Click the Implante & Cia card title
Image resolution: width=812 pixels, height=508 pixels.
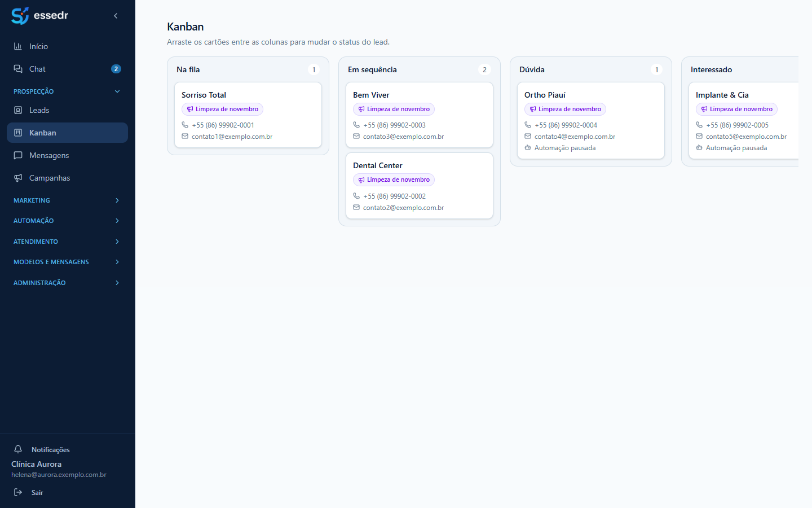[x=722, y=95]
